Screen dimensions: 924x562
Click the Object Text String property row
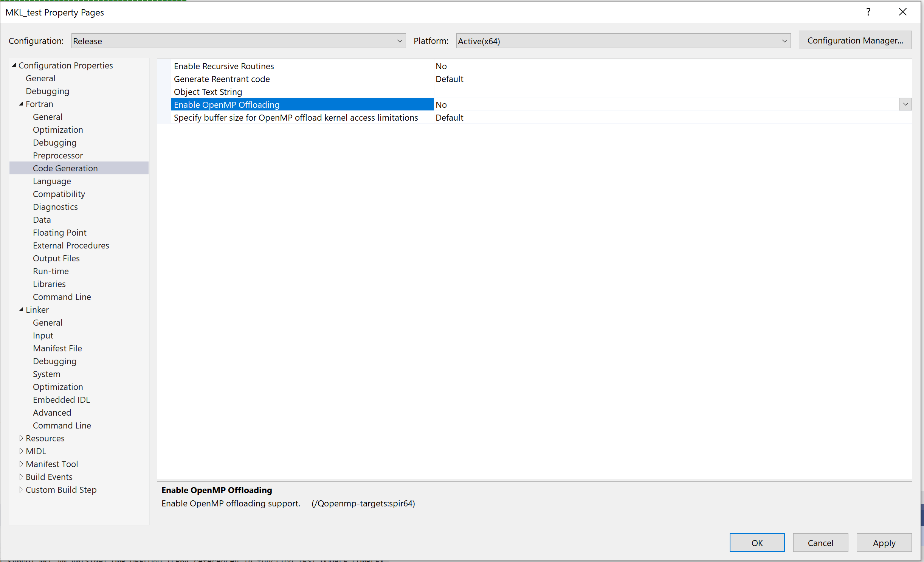(x=208, y=92)
